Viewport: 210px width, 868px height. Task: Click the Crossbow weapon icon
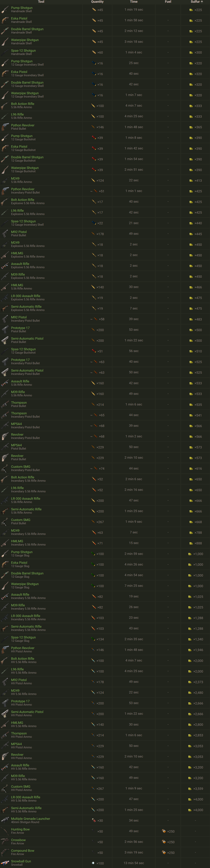pyautogui.click(x=5, y=842)
